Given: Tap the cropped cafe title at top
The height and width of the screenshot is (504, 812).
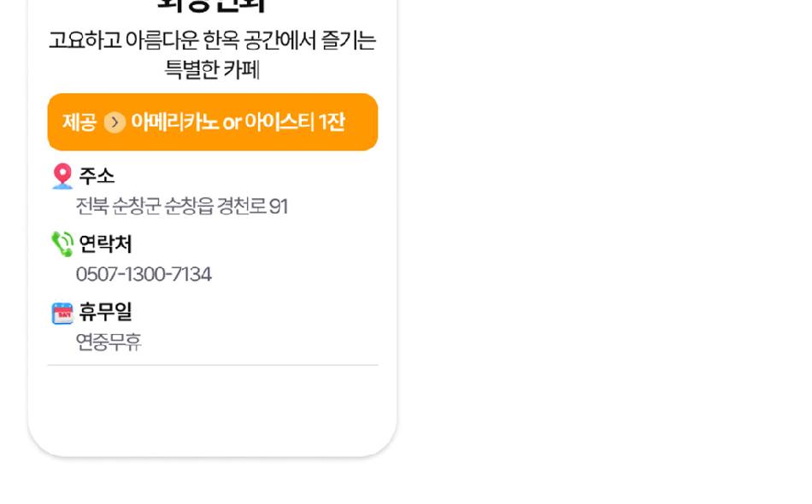Looking at the screenshot, I should coord(211,6).
